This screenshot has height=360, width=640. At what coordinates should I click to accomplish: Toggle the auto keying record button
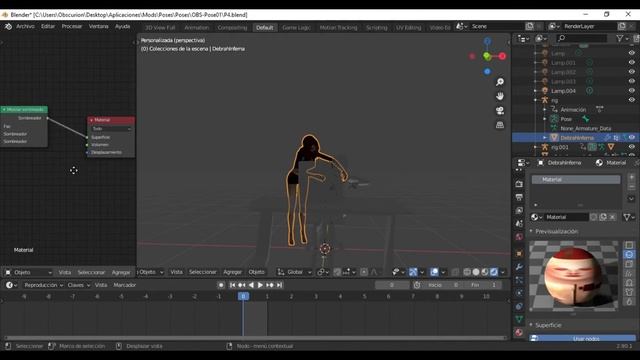221,285
